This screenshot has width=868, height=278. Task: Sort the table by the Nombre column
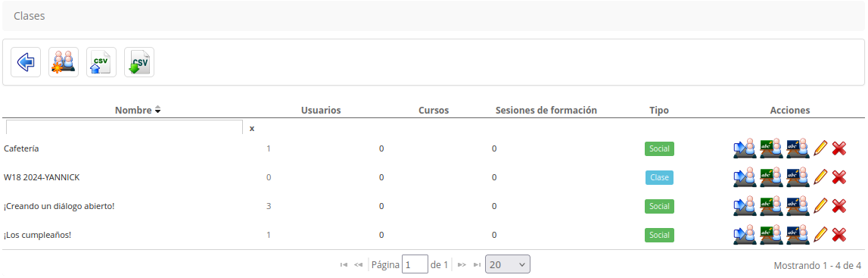[x=138, y=110]
